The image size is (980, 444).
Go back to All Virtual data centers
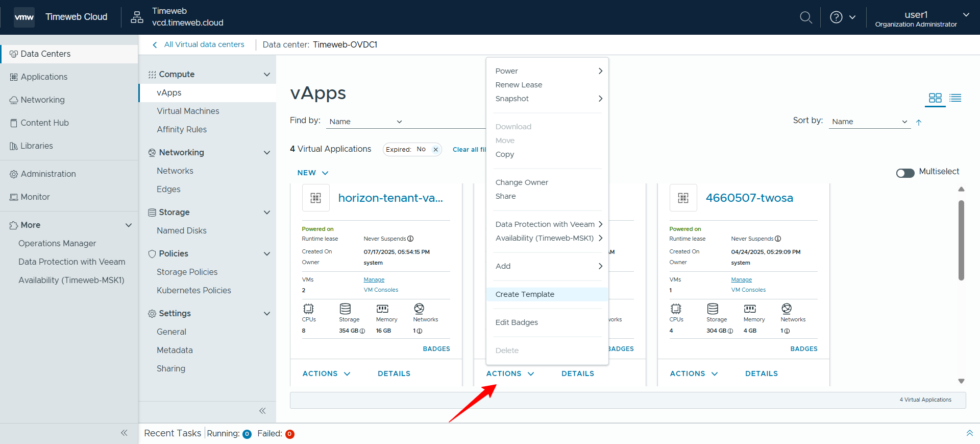pos(199,44)
